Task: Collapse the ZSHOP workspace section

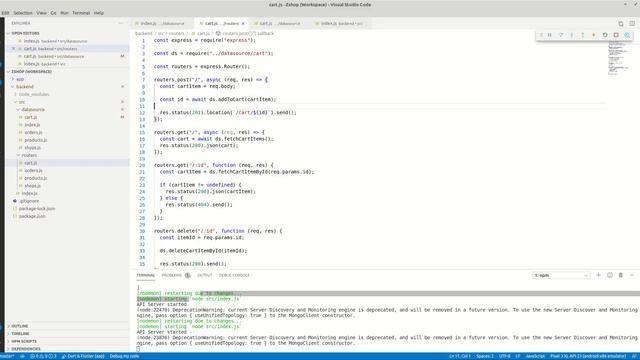Action: coord(31,71)
